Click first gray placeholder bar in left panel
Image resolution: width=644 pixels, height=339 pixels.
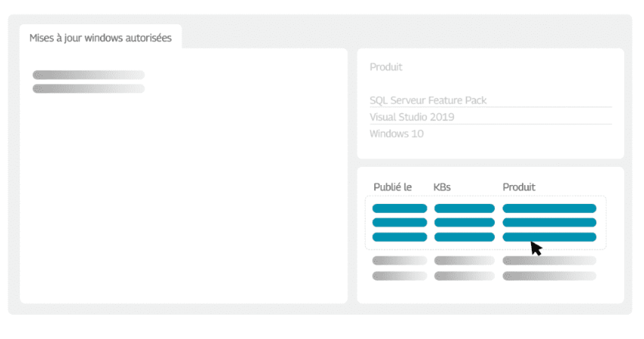[89, 75]
